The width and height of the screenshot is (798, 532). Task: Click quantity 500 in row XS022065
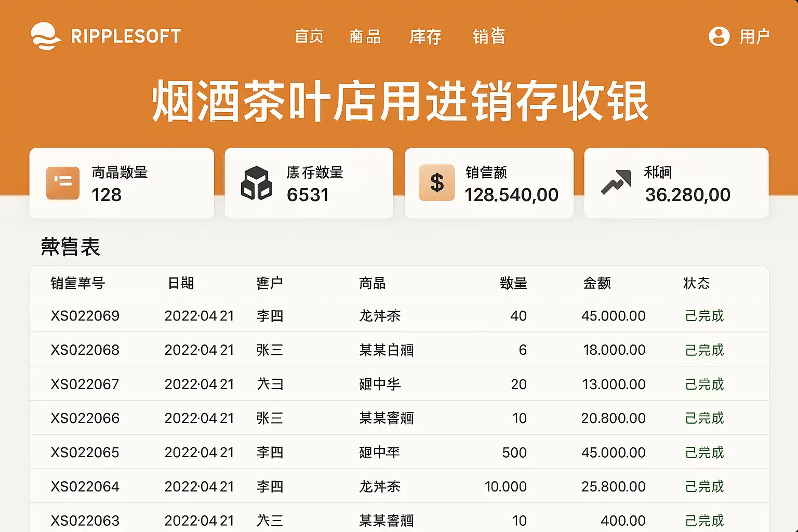pyautogui.click(x=514, y=453)
